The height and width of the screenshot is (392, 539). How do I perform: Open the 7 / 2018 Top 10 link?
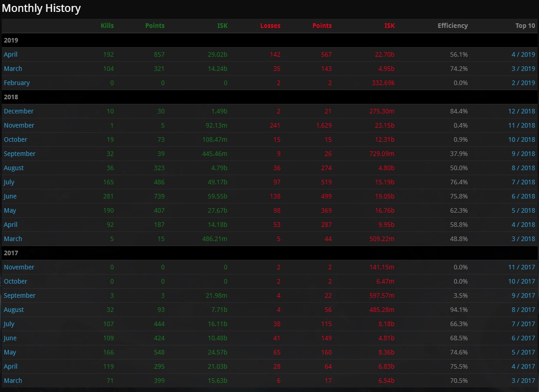pos(523,182)
